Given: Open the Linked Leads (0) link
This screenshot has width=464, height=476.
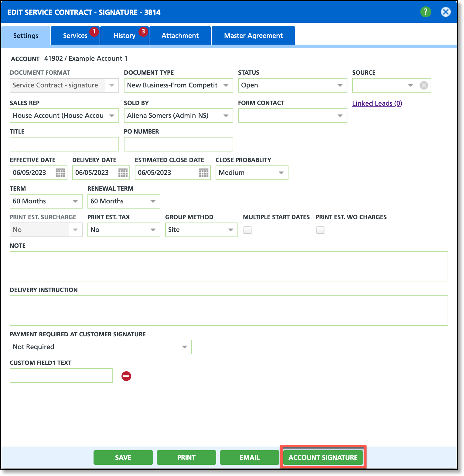Looking at the screenshot, I should [x=377, y=103].
